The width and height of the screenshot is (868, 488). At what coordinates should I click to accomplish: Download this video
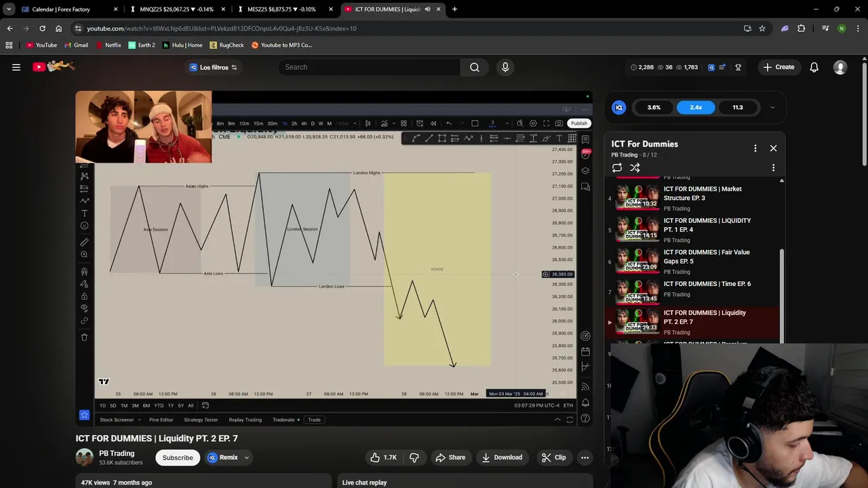(502, 457)
